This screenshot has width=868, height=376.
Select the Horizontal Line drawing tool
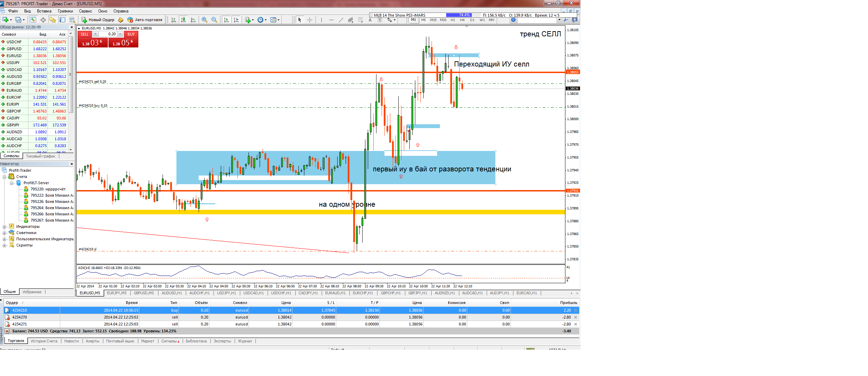(331, 20)
